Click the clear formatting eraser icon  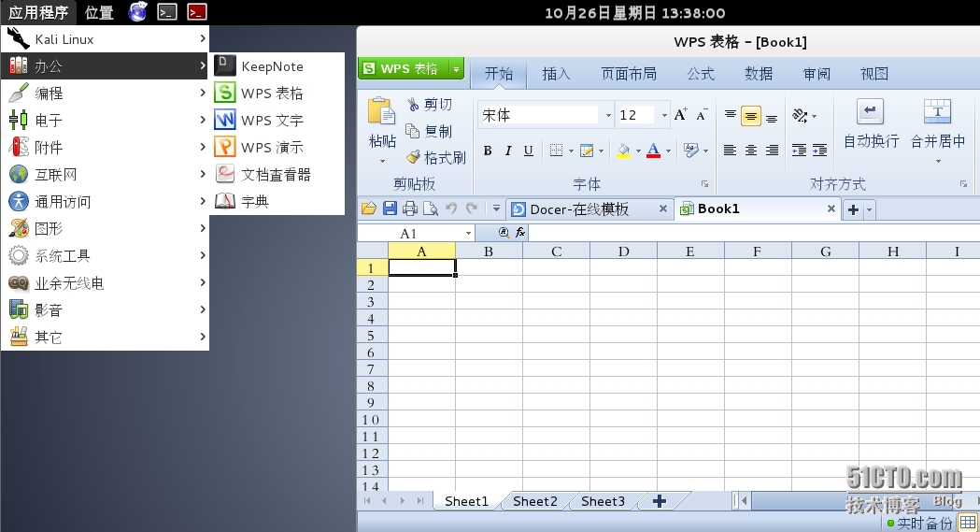click(x=691, y=150)
